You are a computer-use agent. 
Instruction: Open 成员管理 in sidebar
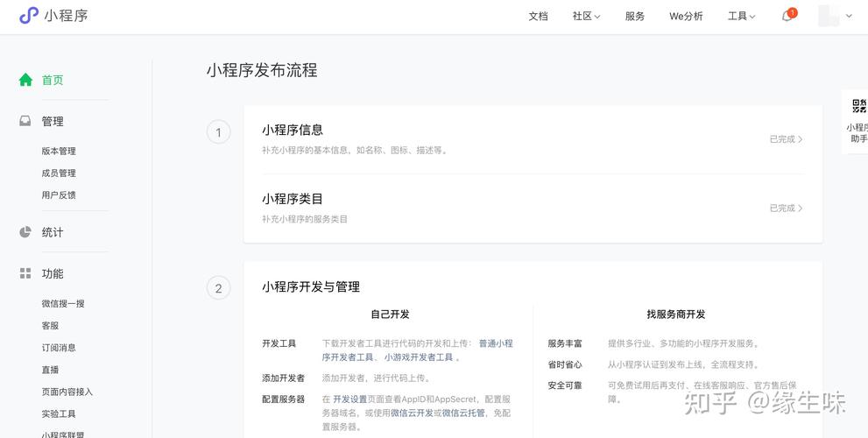click(x=59, y=173)
